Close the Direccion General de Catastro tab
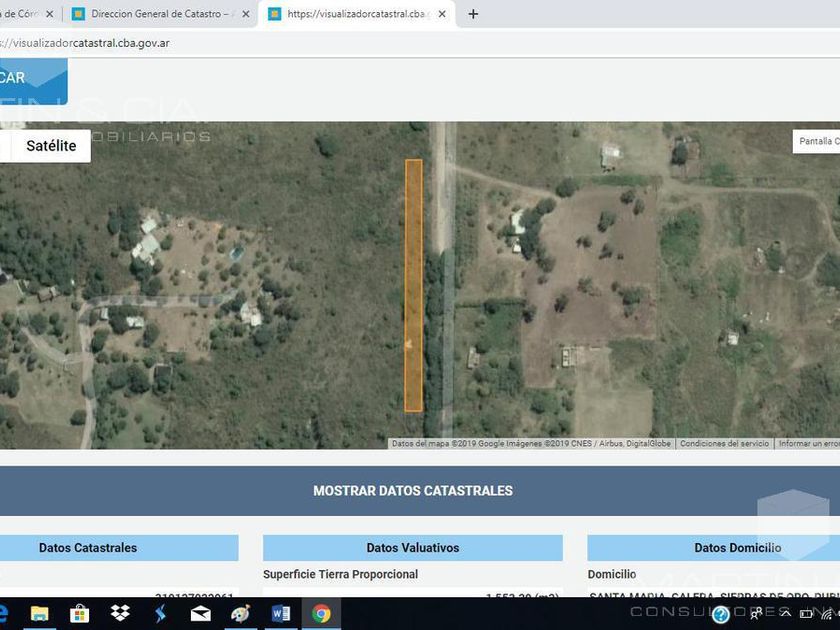 click(246, 14)
